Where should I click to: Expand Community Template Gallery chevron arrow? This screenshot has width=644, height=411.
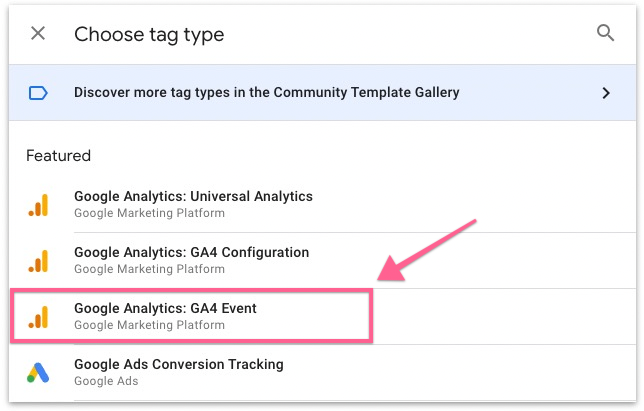click(x=605, y=93)
